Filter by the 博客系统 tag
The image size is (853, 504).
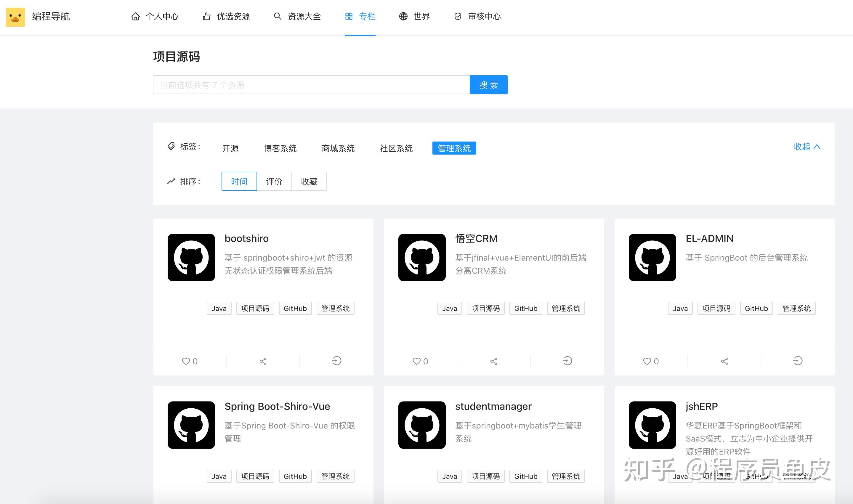[x=280, y=148]
